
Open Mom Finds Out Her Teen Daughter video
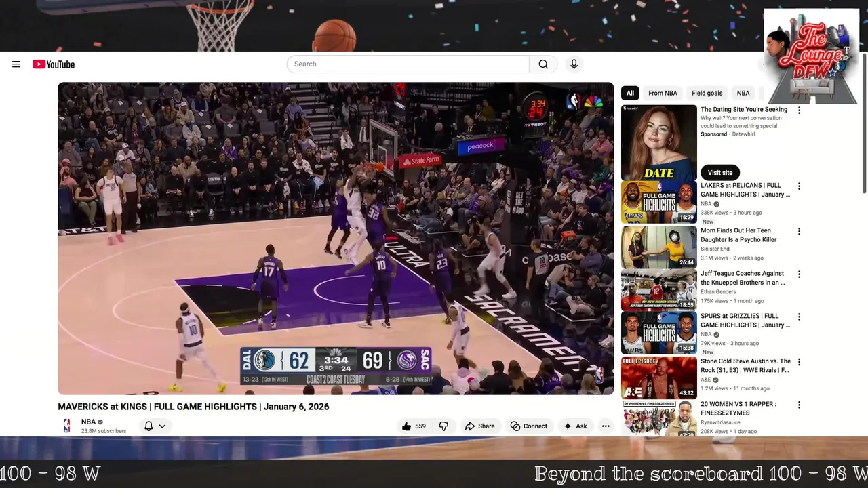pyautogui.click(x=659, y=247)
